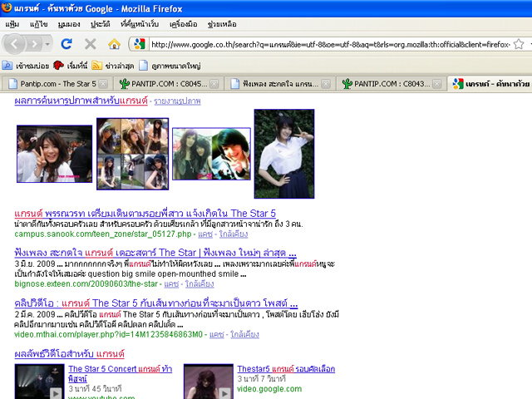
Task: Open the เริ่มที่นี่ bookmark
Action: [70, 66]
